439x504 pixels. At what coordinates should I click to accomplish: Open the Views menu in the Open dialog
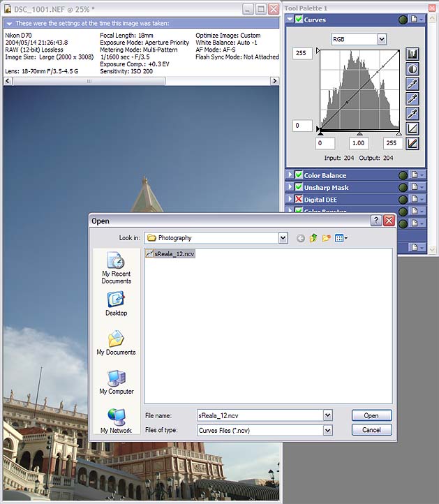341,238
